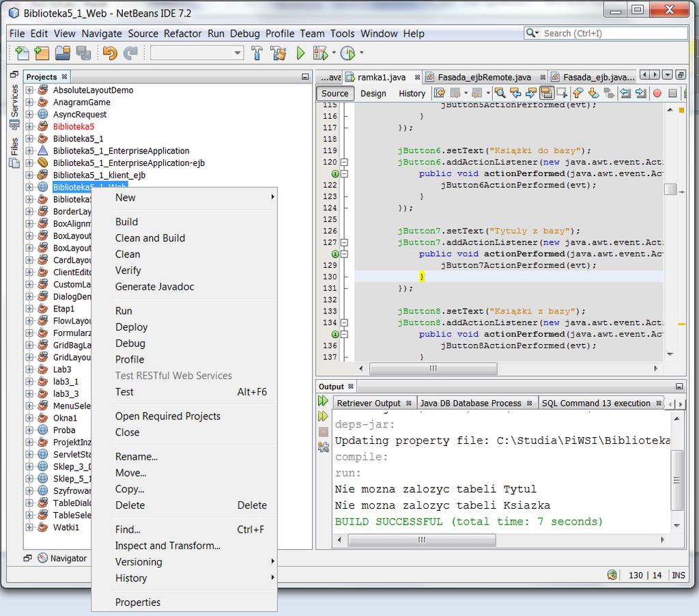The height and width of the screenshot is (616, 699).
Task: Click the Shift Line Left icon
Action: coord(625,93)
